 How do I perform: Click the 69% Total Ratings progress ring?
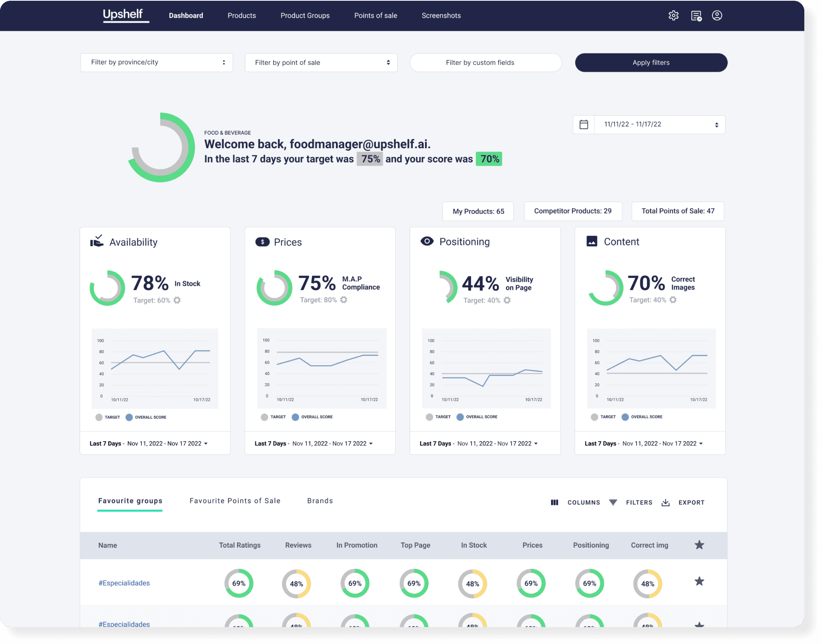[239, 583]
